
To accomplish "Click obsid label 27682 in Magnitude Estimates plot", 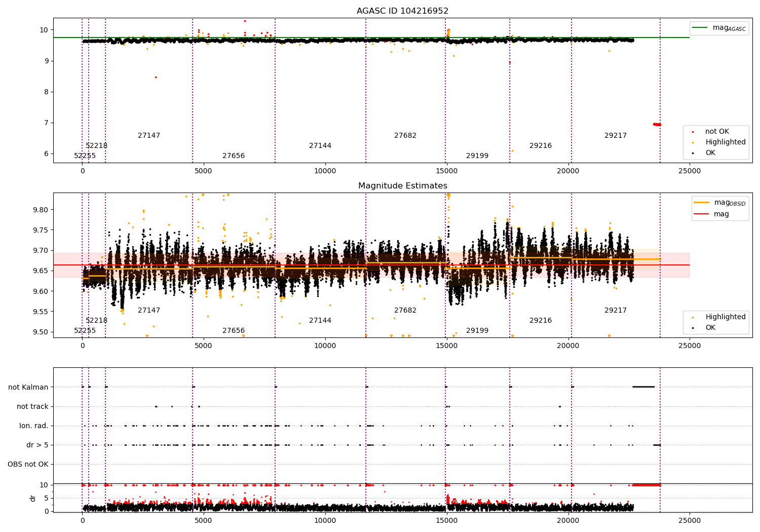I will click(x=405, y=311).
